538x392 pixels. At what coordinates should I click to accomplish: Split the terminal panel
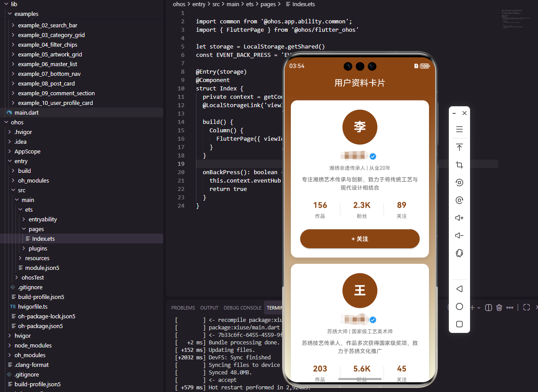point(489,307)
